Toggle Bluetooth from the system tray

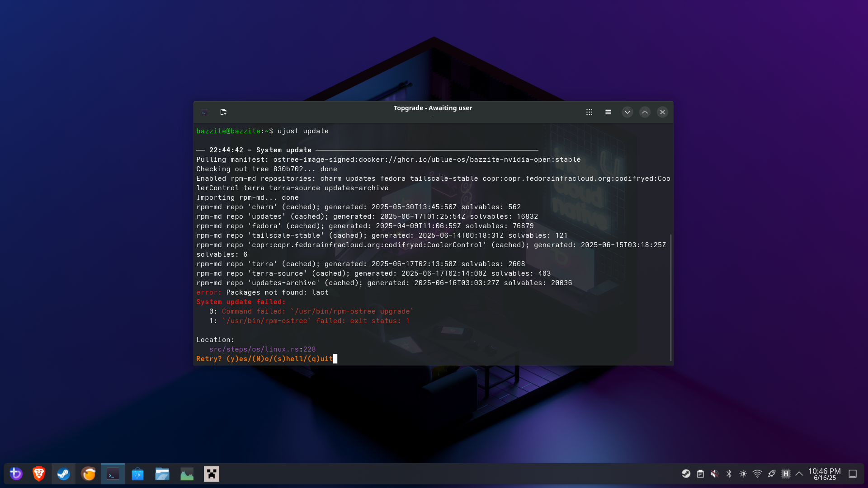tap(729, 474)
